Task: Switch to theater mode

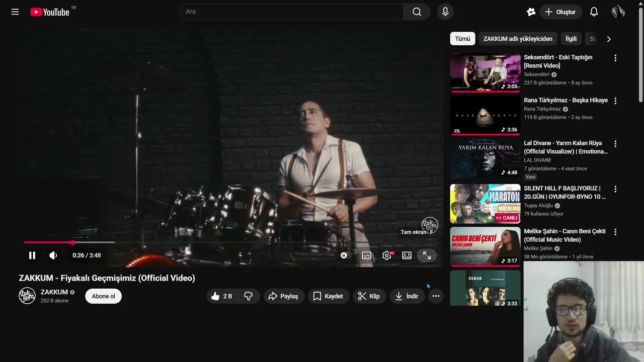Action: [407, 255]
